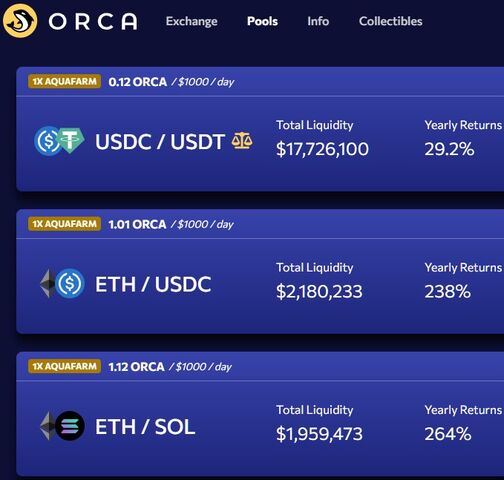504x480 pixels.
Task: Click the Solana icon in ETH/SOL pool
Action: coord(69,426)
